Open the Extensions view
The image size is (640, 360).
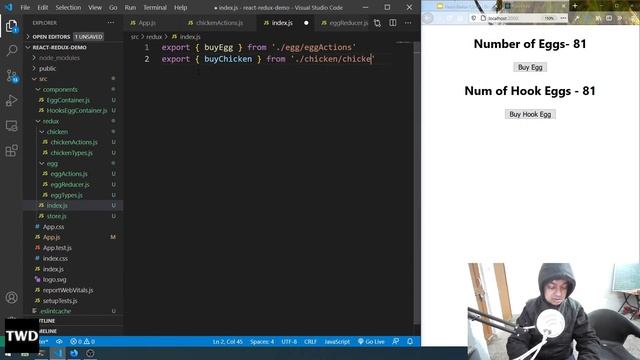[x=11, y=151]
